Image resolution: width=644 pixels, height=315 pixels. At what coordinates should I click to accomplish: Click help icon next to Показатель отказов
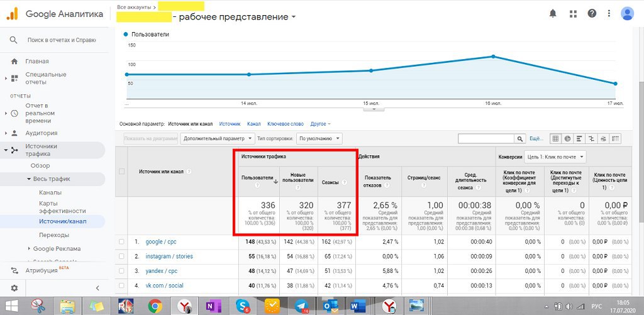tap(387, 185)
